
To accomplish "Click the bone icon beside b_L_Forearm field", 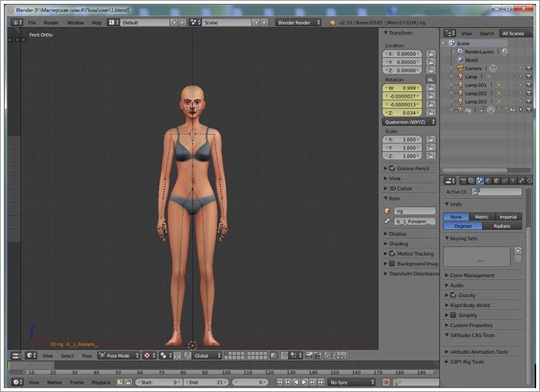I will pyautogui.click(x=388, y=221).
